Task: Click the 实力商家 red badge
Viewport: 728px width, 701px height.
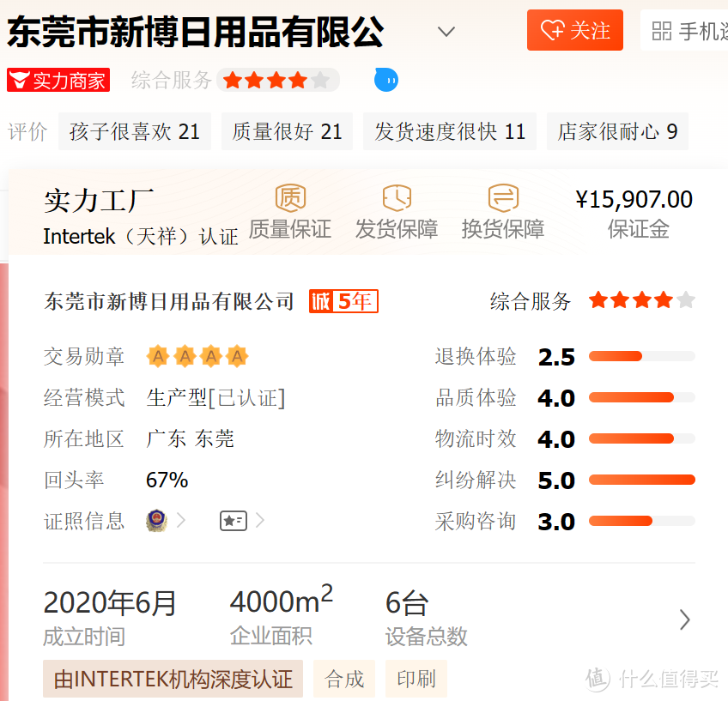Action: [x=58, y=81]
